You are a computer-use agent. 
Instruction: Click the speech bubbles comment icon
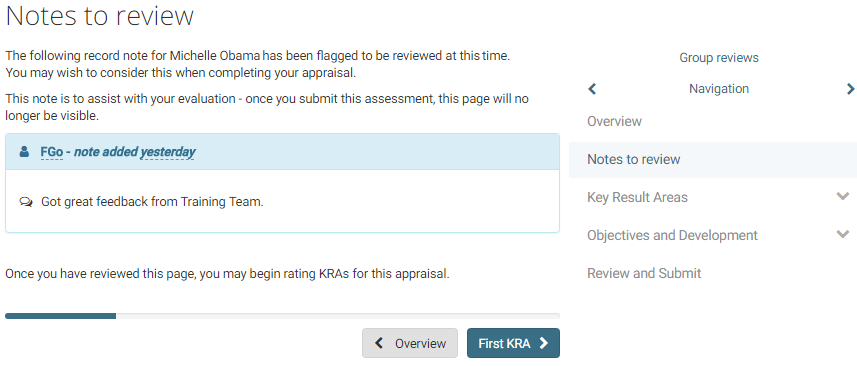click(26, 202)
